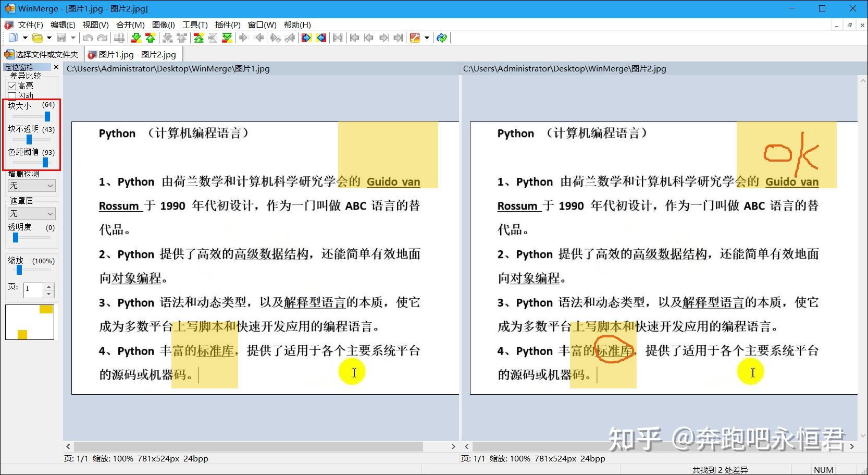
Task: Click the first file navigation arrow
Action: pyautogui.click(x=354, y=38)
